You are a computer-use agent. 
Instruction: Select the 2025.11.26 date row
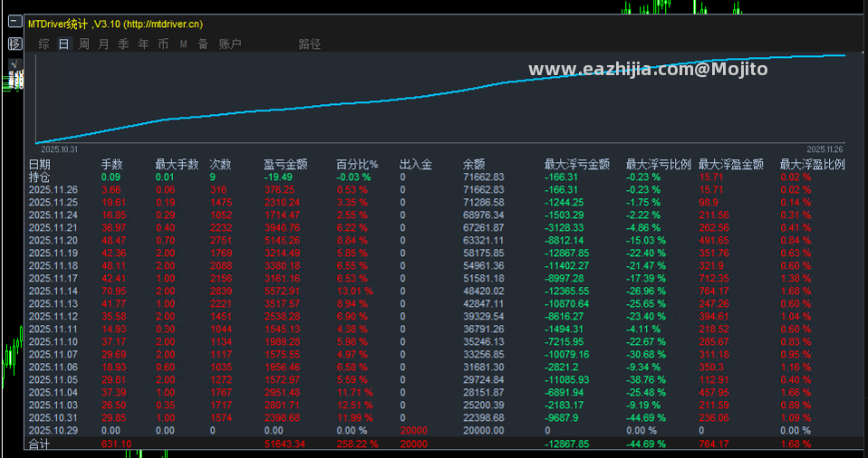point(53,190)
